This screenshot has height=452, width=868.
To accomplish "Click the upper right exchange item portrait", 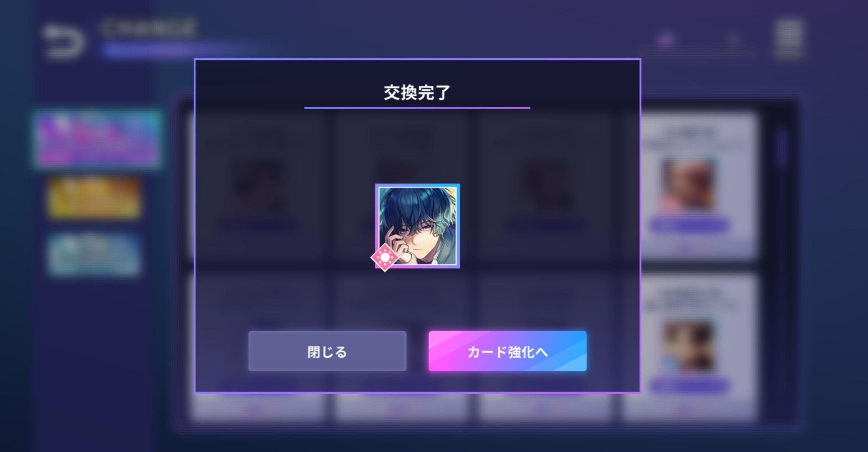I will coord(688,183).
